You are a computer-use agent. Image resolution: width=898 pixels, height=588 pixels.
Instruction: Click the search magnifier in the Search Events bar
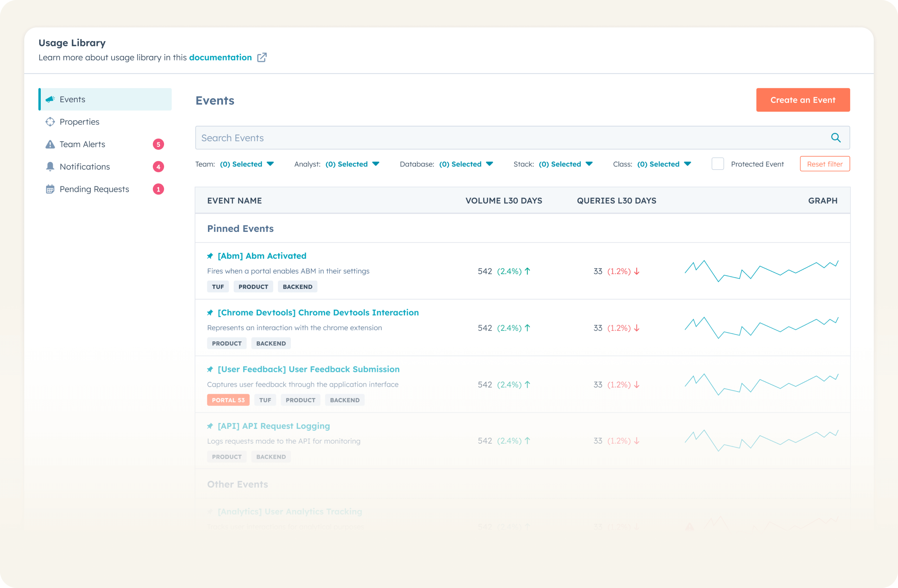(836, 138)
